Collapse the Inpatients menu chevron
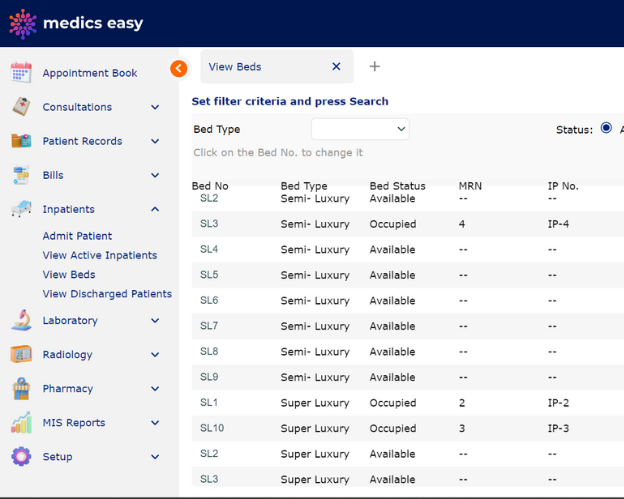The width and height of the screenshot is (624, 499). tap(155, 209)
